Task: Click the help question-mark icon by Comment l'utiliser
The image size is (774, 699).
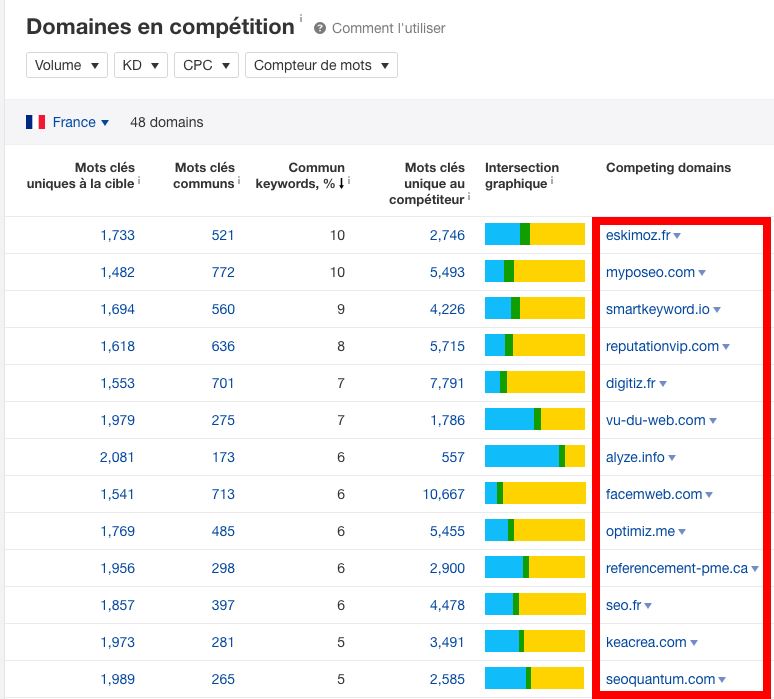Action: [x=320, y=29]
